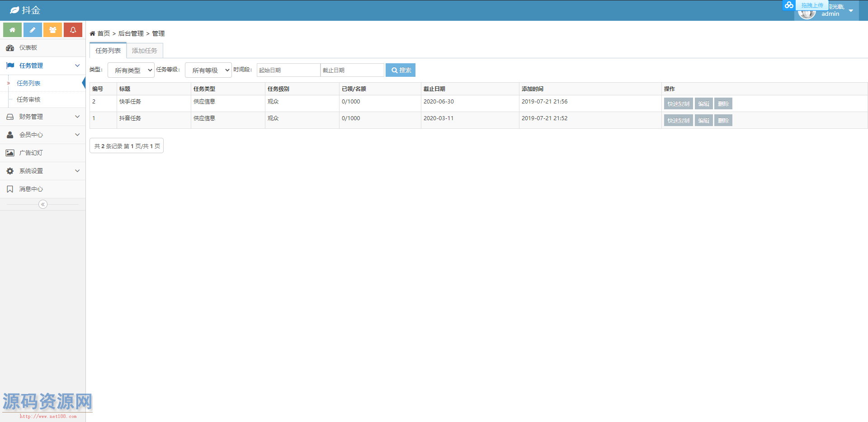Expand the 财务管理 sidebar menu
The image size is (868, 422).
(43, 117)
